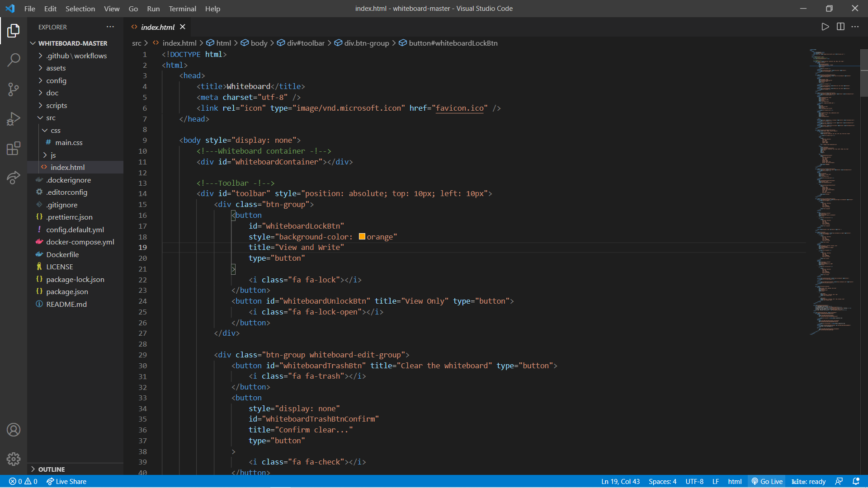
Task: Open the Source Control view
Action: [14, 89]
